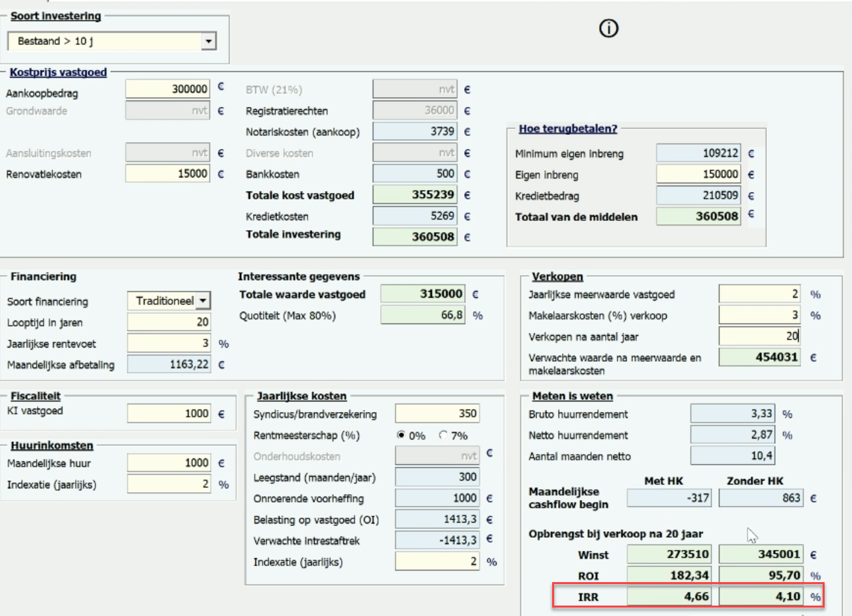852x616 pixels.
Task: Click the Meten is weten heading link
Action: click(572, 396)
